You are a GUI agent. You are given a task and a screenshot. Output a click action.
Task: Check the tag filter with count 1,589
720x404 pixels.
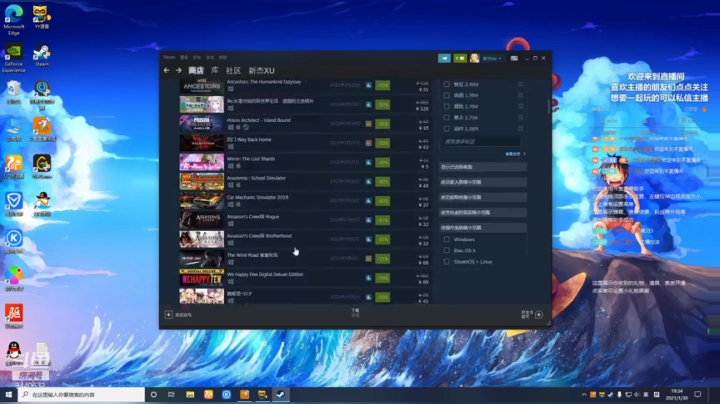[446, 129]
